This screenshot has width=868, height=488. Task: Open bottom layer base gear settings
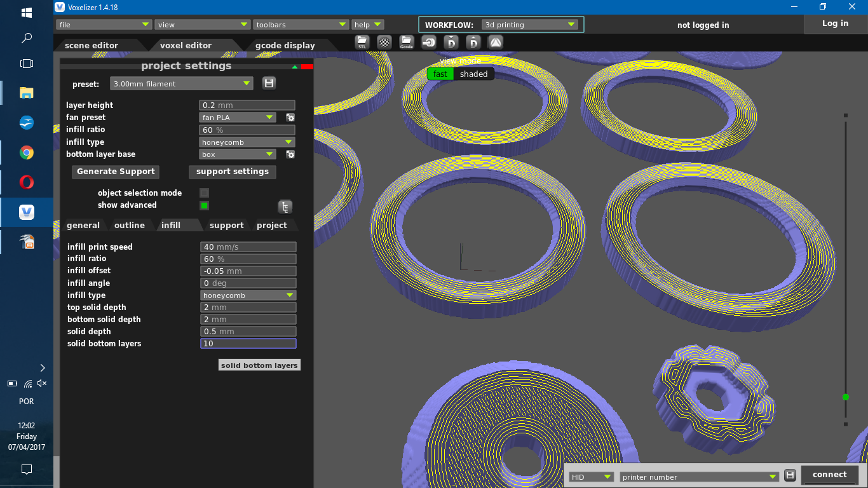290,154
